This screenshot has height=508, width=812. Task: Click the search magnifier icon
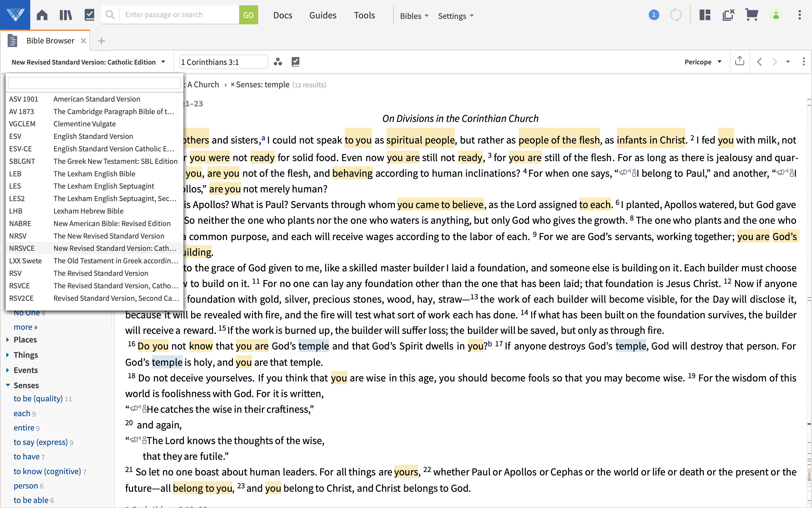(x=110, y=15)
